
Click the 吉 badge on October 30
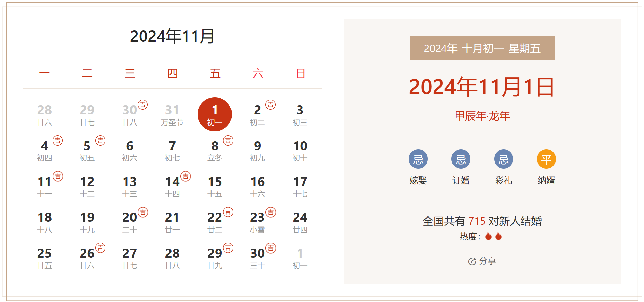coord(143,105)
